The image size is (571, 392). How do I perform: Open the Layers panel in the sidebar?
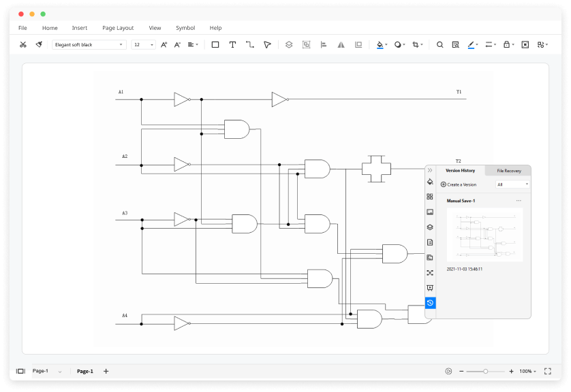[430, 227]
